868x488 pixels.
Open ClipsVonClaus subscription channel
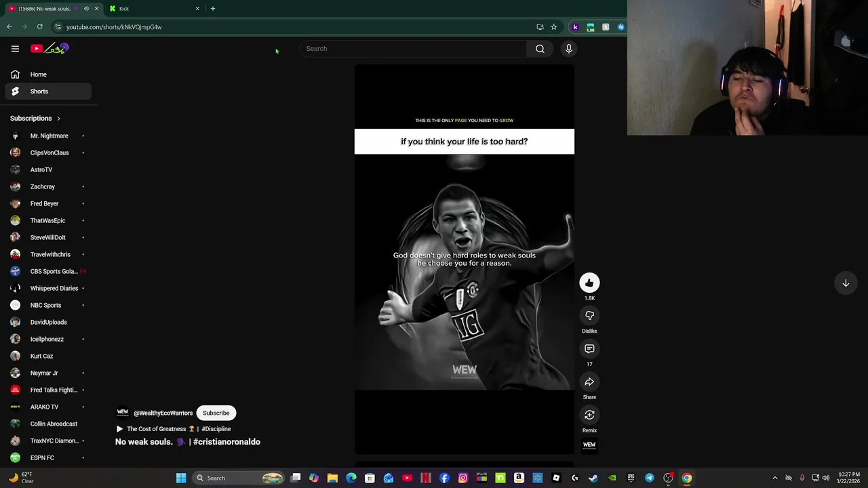click(x=48, y=152)
